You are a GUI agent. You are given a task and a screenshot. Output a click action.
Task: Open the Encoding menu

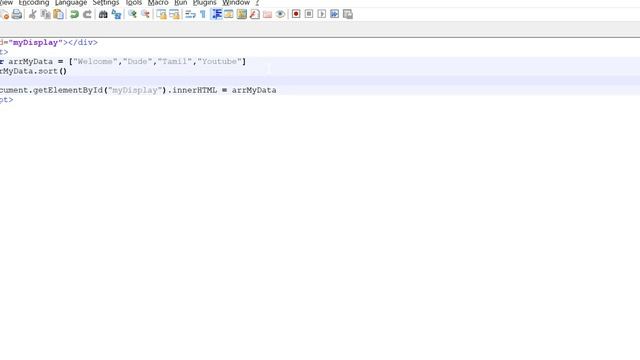(34, 2)
